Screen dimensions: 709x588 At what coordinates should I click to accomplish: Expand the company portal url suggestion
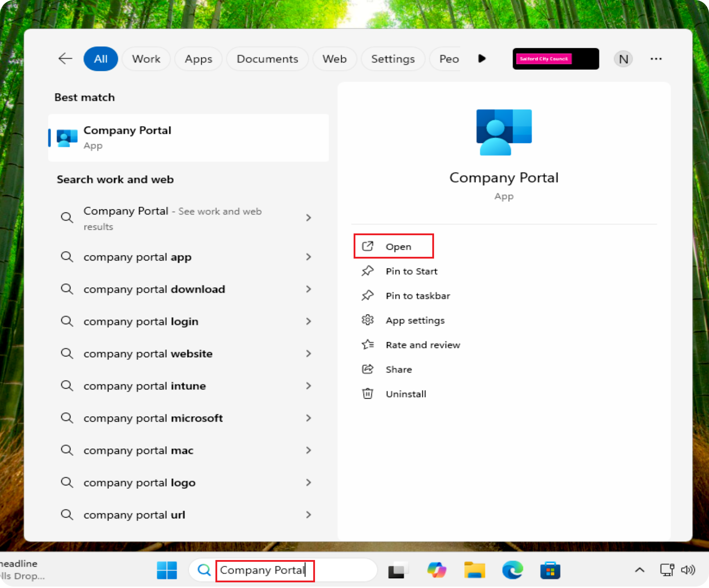point(308,515)
